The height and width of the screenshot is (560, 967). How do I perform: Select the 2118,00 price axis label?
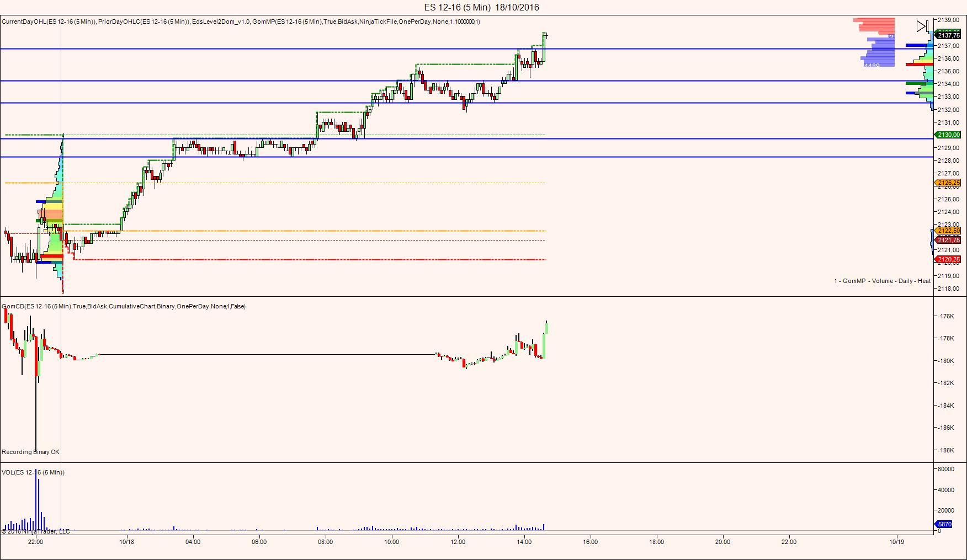tap(948, 289)
